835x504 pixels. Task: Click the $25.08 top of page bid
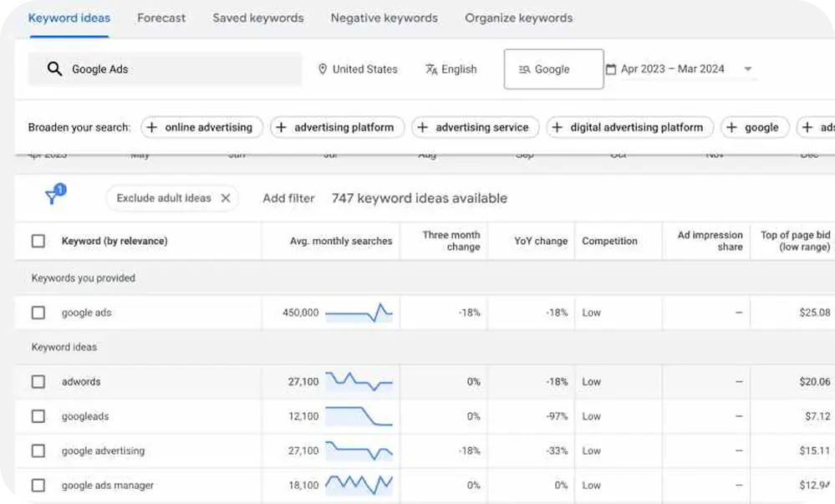[815, 313]
